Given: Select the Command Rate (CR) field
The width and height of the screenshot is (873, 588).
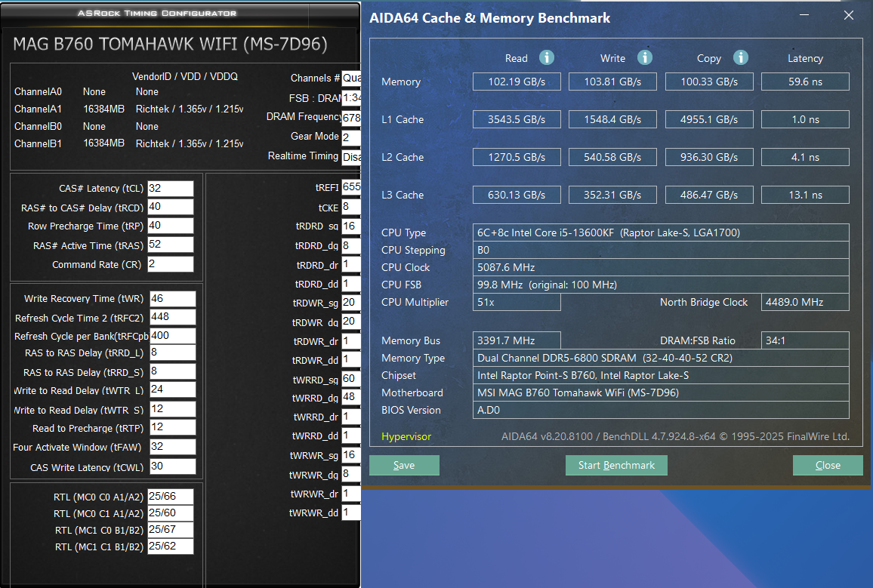Looking at the screenshot, I should (171, 263).
